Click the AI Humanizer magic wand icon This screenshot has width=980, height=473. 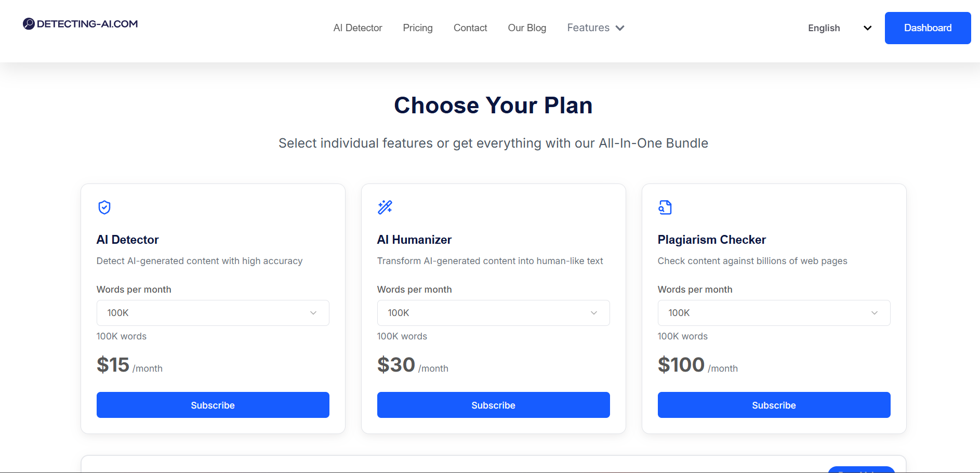(385, 207)
